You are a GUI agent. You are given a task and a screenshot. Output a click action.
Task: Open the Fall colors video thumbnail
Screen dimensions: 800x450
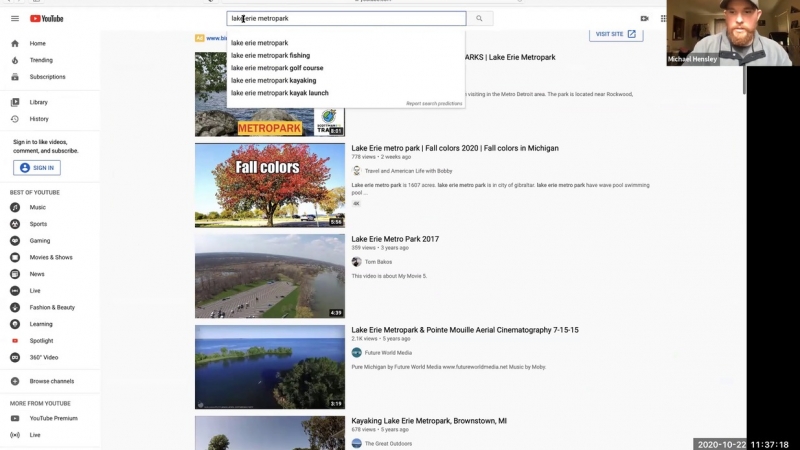pyautogui.click(x=269, y=185)
